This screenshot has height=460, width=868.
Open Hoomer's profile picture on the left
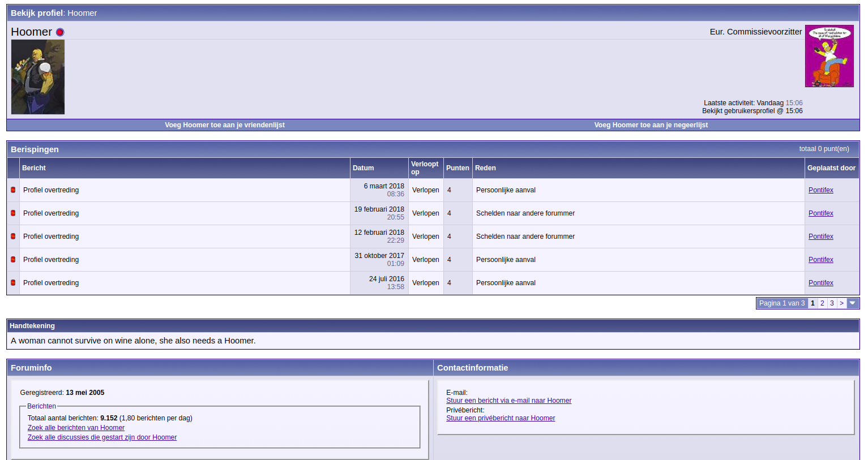click(38, 77)
